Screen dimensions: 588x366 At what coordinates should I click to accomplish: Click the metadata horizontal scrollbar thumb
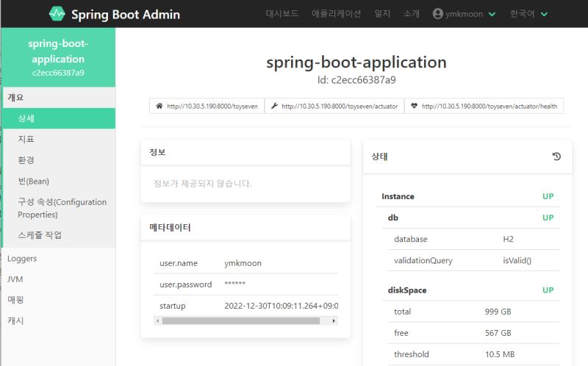241,320
